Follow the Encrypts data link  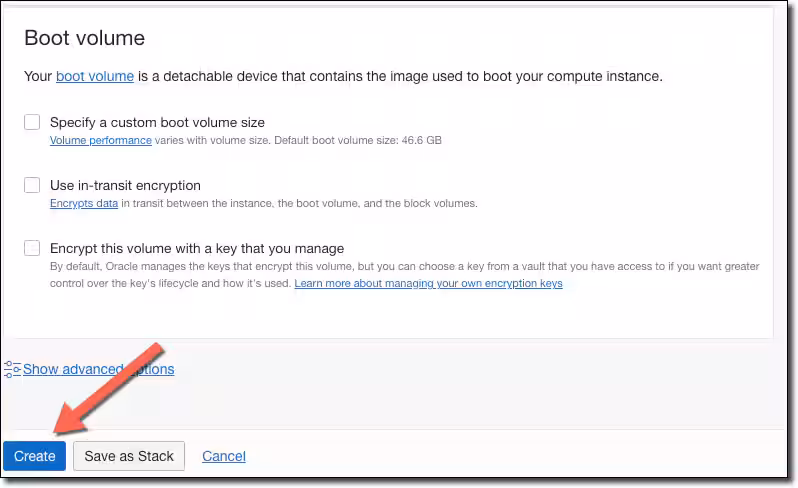84,204
